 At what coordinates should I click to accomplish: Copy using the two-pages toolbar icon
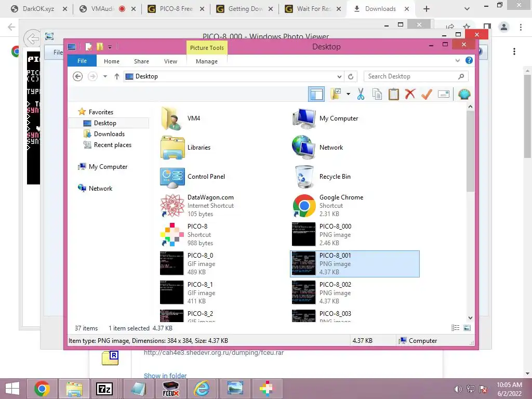377,94
